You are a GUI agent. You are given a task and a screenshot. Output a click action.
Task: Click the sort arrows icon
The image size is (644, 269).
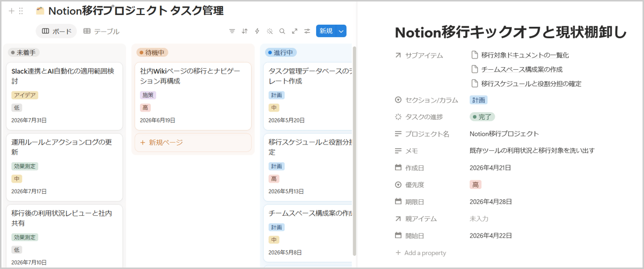(245, 31)
